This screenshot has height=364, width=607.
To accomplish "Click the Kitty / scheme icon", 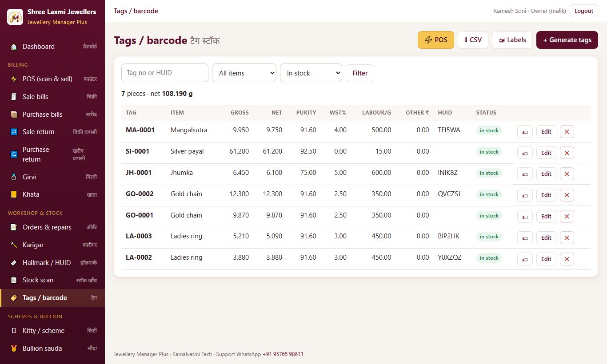I will (x=14, y=331).
